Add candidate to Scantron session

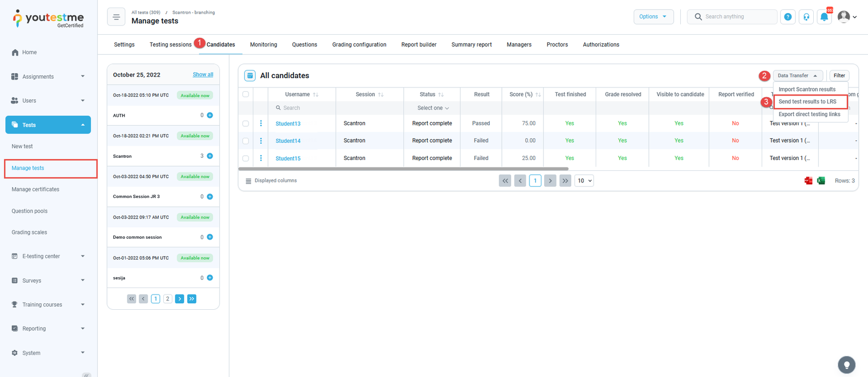(x=210, y=156)
